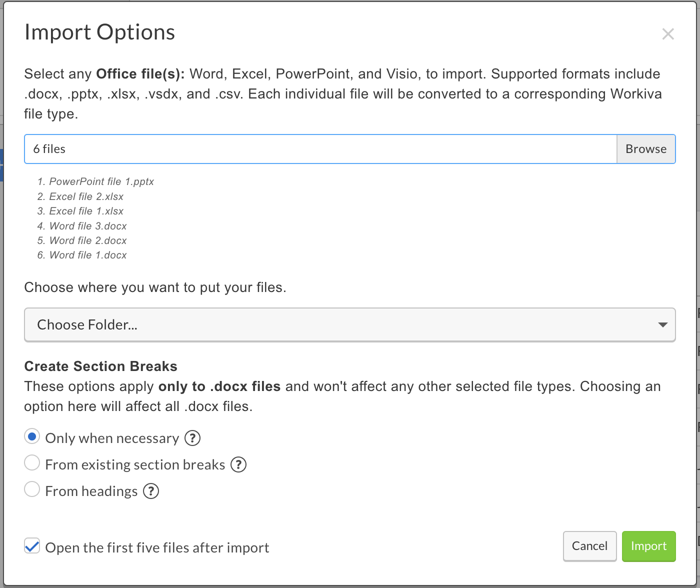Viewport: 700px width, 588px height.
Task: Click the green Import button
Action: 648,546
